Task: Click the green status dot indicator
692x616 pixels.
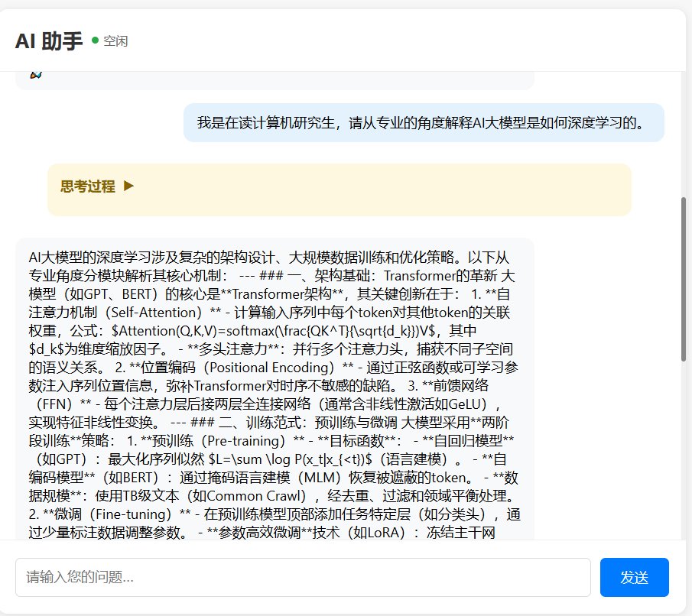Action: 95,41
